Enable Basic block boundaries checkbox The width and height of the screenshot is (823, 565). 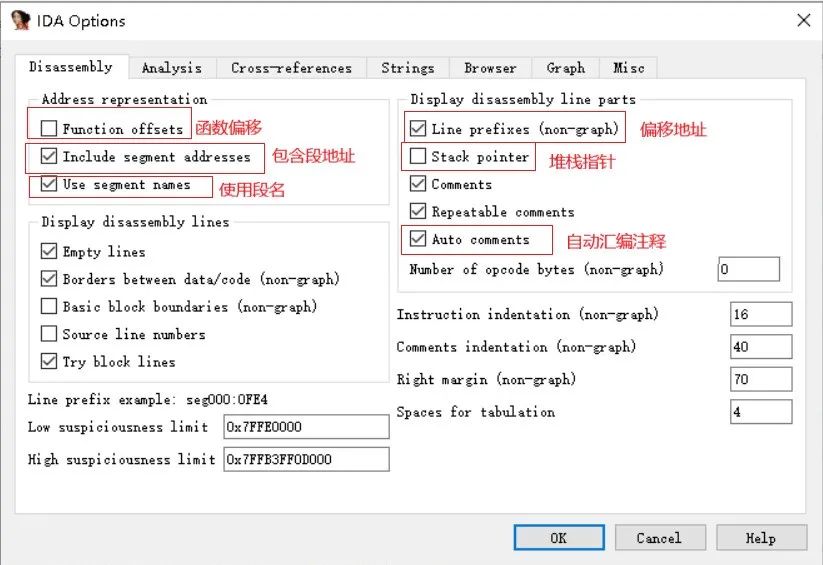[x=49, y=306]
